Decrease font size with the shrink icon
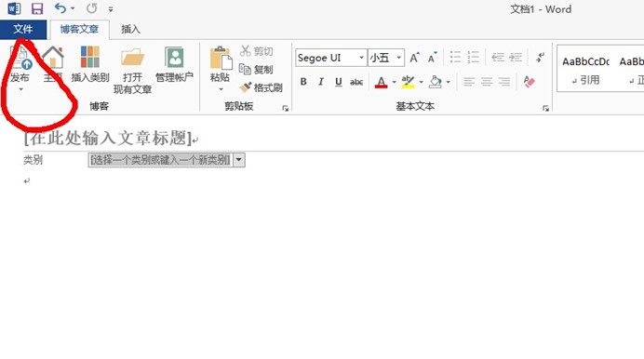644x359 pixels. coord(432,58)
